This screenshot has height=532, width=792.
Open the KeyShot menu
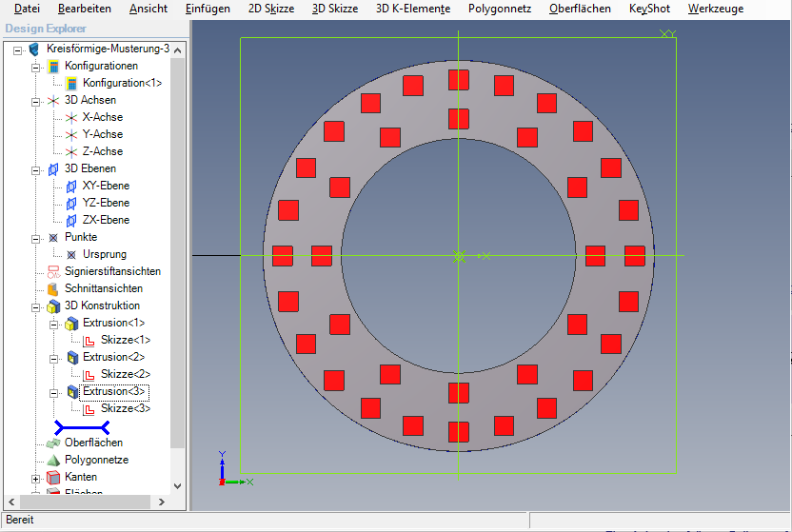[x=649, y=9]
